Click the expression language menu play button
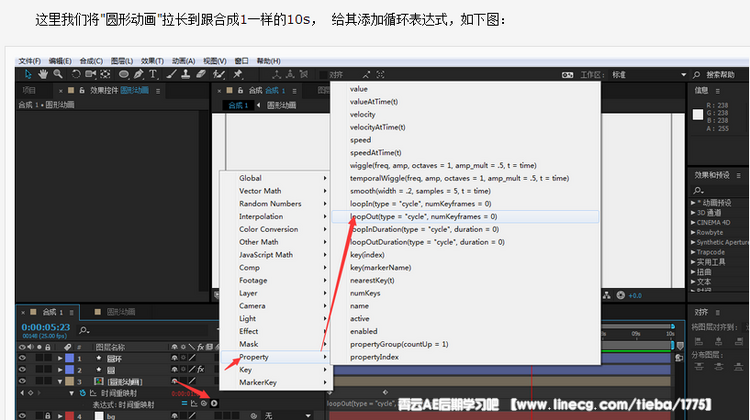Image resolution: width=750 pixels, height=420 pixels. click(214, 403)
